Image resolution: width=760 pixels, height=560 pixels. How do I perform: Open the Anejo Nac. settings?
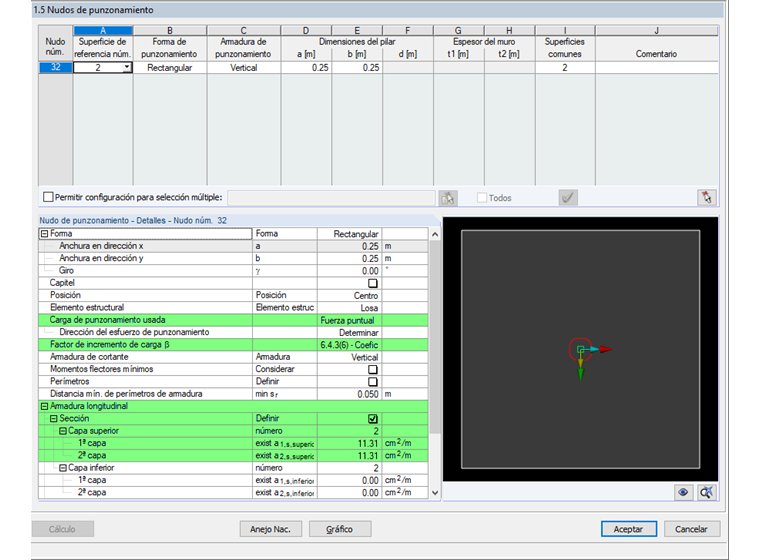pyautogui.click(x=270, y=529)
